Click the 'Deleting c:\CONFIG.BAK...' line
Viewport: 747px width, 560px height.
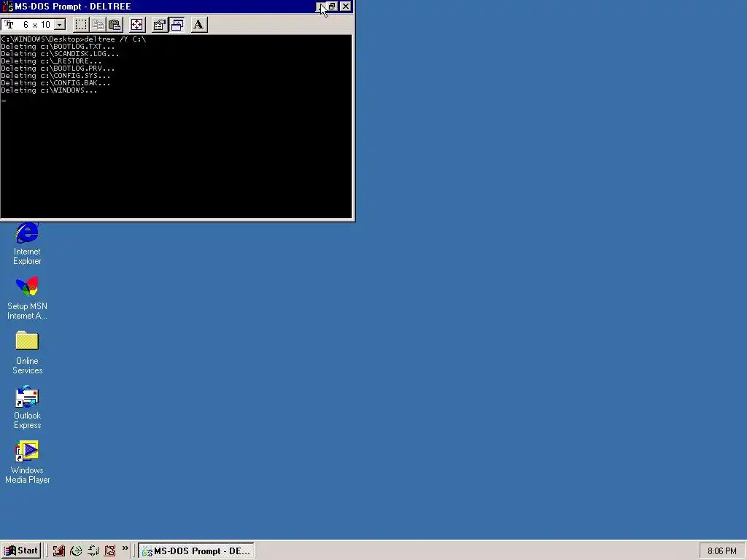tap(55, 83)
